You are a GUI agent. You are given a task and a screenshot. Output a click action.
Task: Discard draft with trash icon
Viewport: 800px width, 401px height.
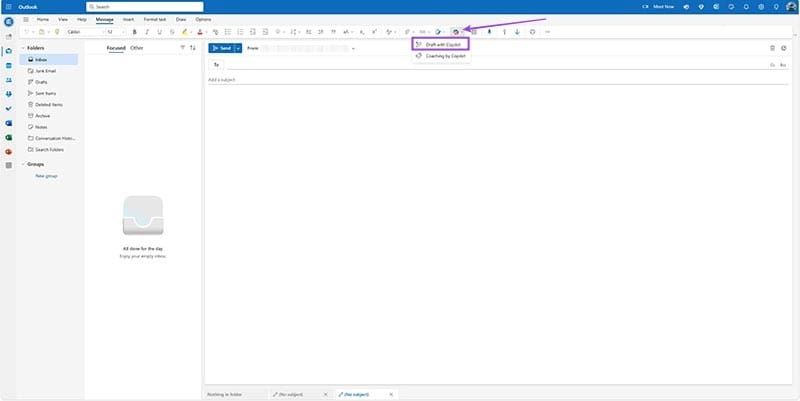pos(772,48)
